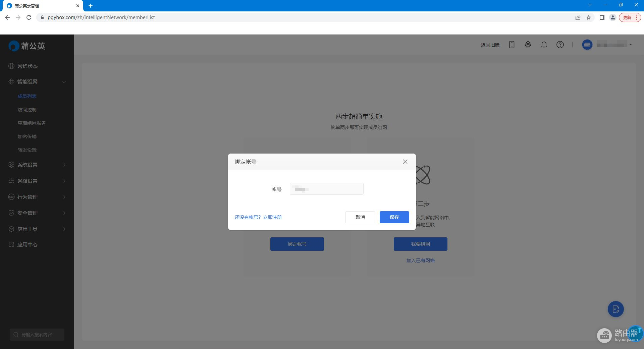Open the mobile phone icon in header
Viewport: 644px width, 349px height.
click(x=512, y=45)
